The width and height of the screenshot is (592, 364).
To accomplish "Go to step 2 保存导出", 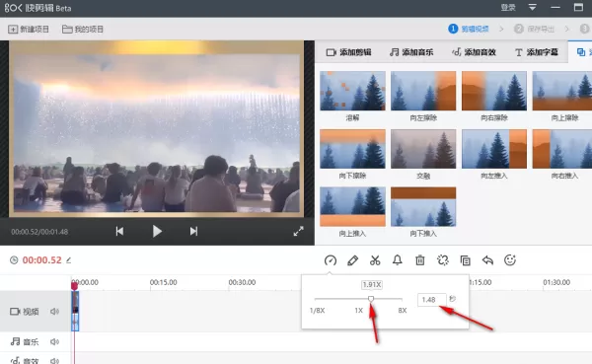I will point(534,29).
